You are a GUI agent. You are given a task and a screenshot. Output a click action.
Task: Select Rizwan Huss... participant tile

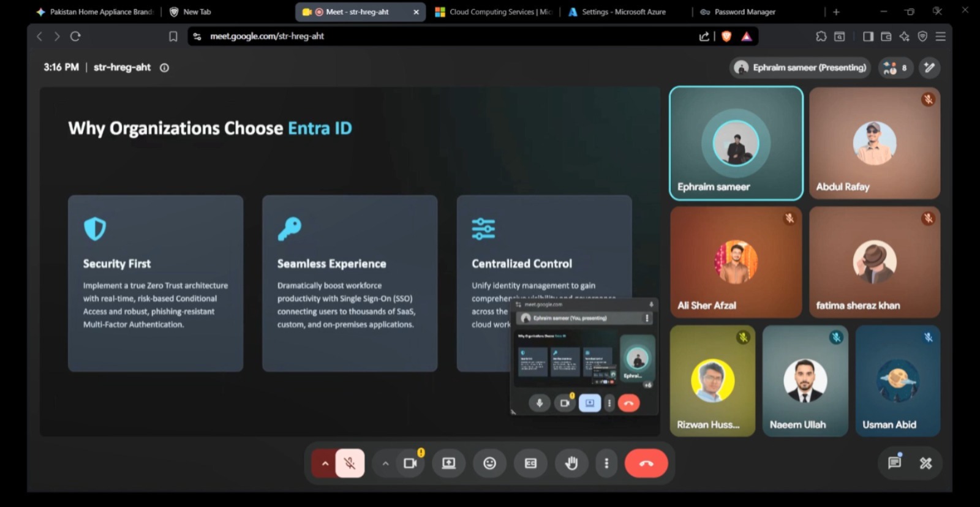click(x=713, y=381)
